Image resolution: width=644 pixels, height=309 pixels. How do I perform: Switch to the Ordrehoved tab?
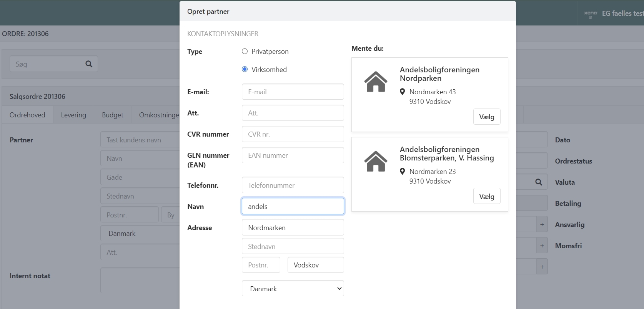coord(27,115)
